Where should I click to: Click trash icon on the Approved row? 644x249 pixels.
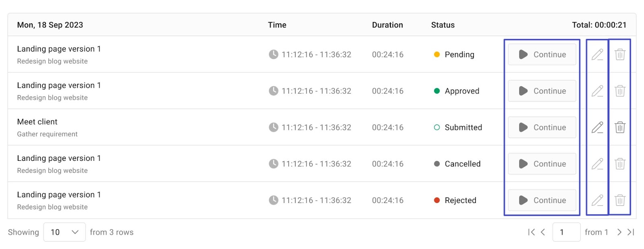pos(620,91)
